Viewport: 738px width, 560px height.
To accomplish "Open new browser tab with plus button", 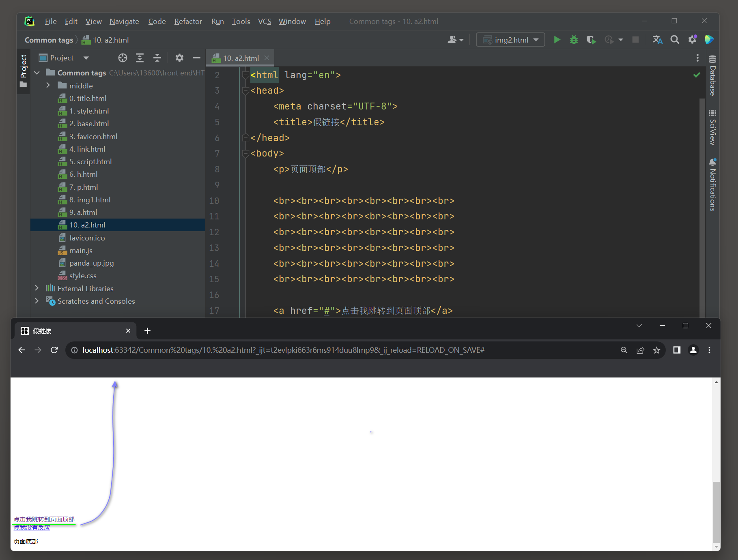I will click(x=147, y=331).
